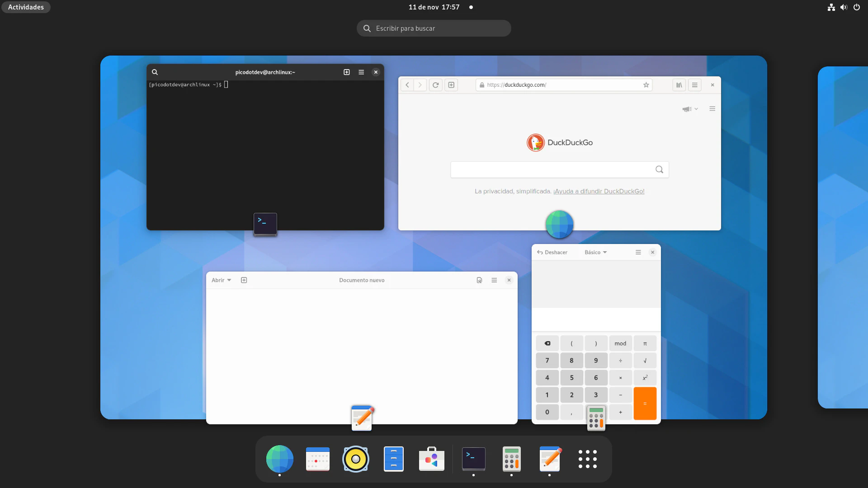Add a new terminal tab
868x488 pixels.
[x=347, y=72]
